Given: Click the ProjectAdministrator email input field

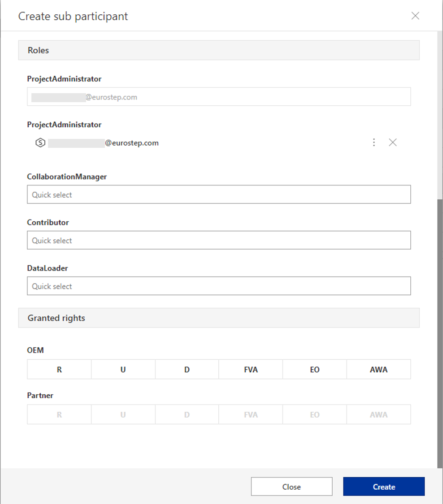Looking at the screenshot, I should click(x=219, y=96).
